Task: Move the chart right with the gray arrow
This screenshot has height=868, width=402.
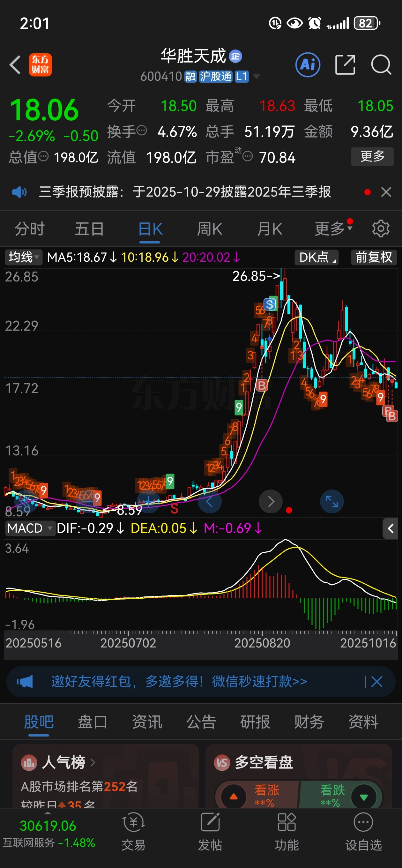Action: click(271, 502)
